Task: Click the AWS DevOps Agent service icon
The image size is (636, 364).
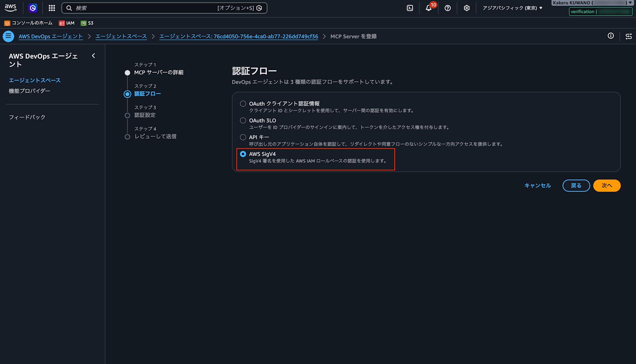Action: [x=33, y=8]
